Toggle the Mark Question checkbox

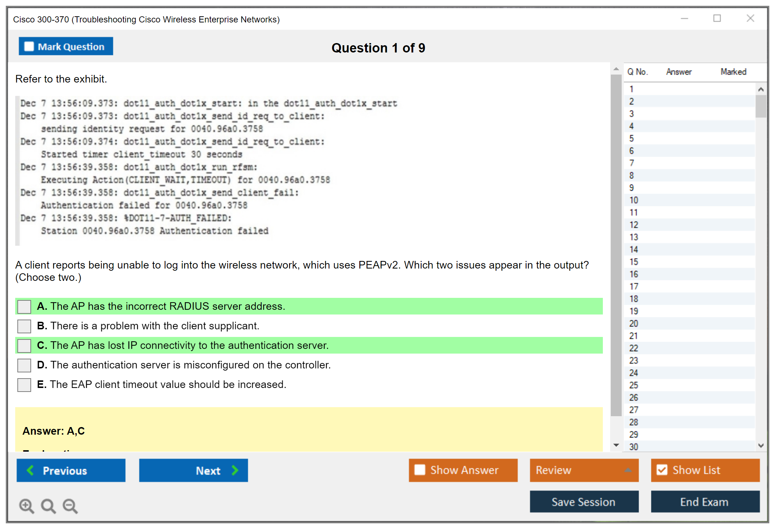tap(29, 47)
